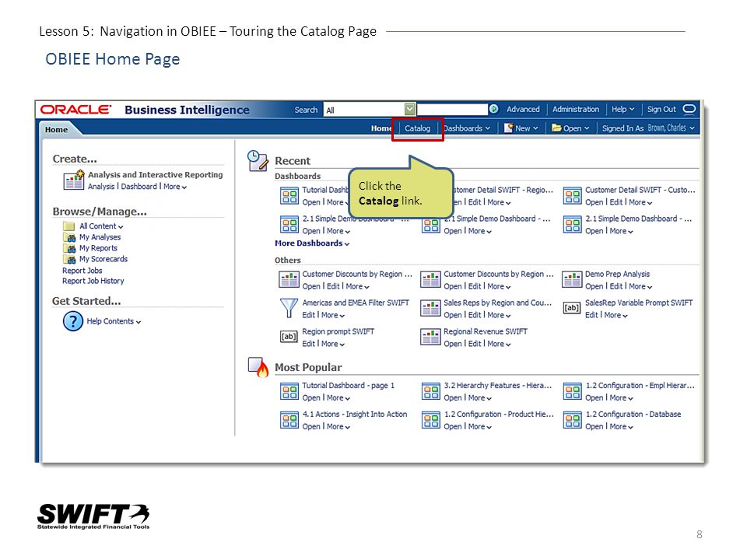Screen dimensions: 747x560
Task: Click the Tutorial Dashboard icon under Recent
Action: point(289,195)
